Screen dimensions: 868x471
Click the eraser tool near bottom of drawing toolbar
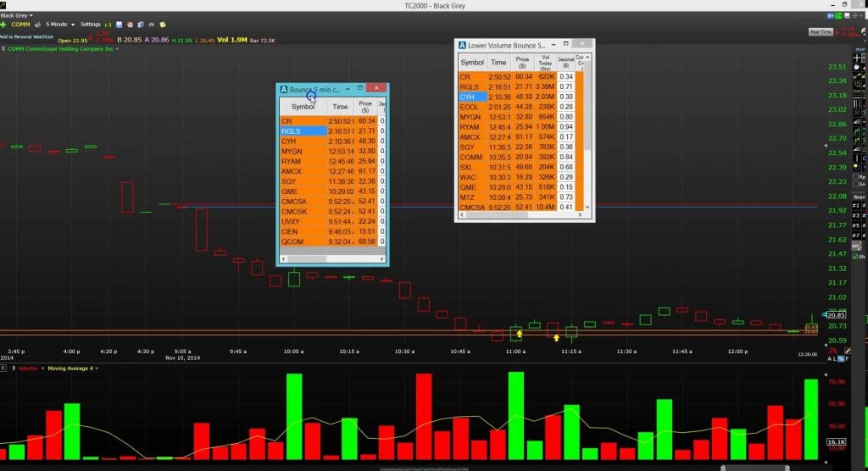pos(856,247)
